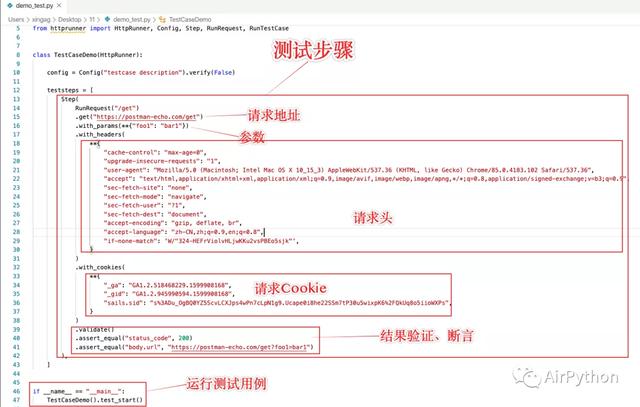Click the .with_headers( line

(100, 134)
